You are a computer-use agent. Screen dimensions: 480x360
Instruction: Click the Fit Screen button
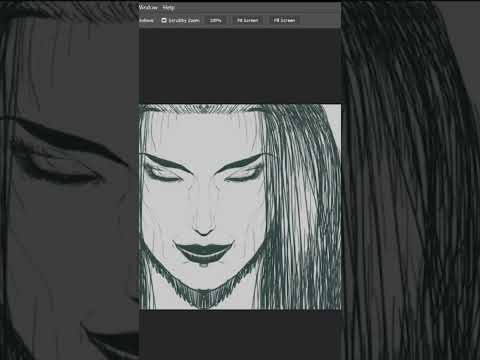click(x=247, y=20)
